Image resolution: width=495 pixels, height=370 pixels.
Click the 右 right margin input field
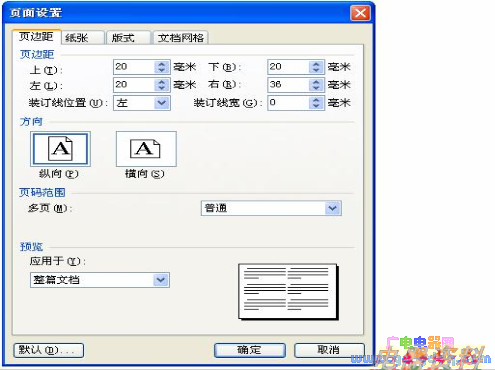click(288, 85)
